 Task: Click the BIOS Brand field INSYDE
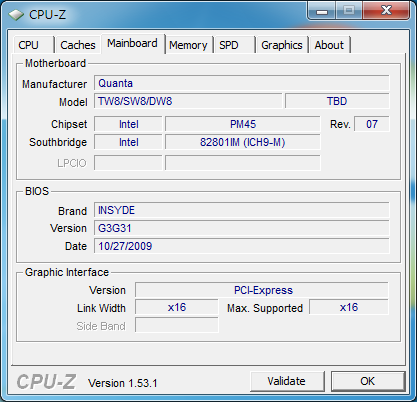tap(242, 210)
